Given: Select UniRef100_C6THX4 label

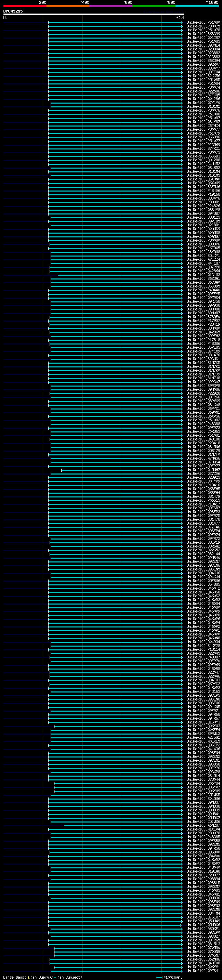Looking at the screenshot, I should point(203,125).
